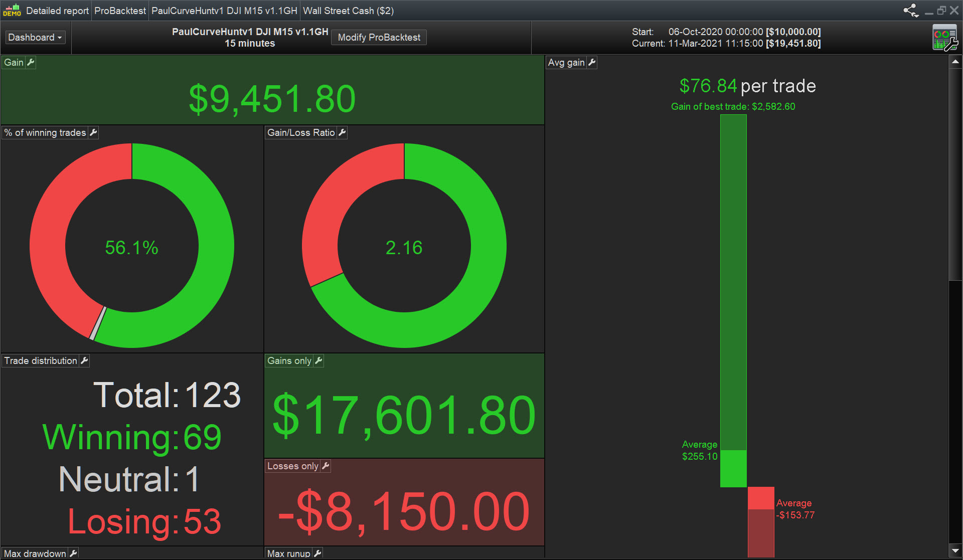
Task: Click the Gain/Loss Ratio wrench icon
Action: pos(342,132)
